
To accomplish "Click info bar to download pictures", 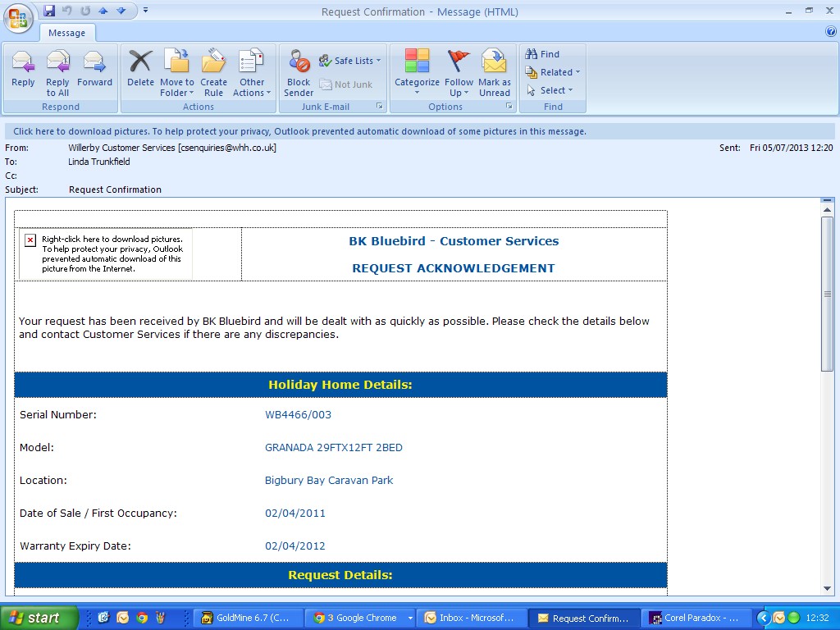I will tap(419, 131).
